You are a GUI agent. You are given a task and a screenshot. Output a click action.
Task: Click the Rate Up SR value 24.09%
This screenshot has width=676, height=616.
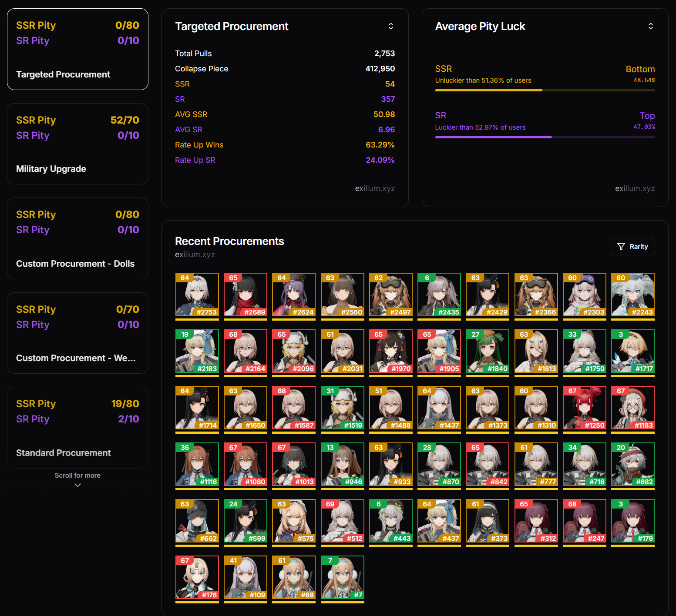click(380, 160)
